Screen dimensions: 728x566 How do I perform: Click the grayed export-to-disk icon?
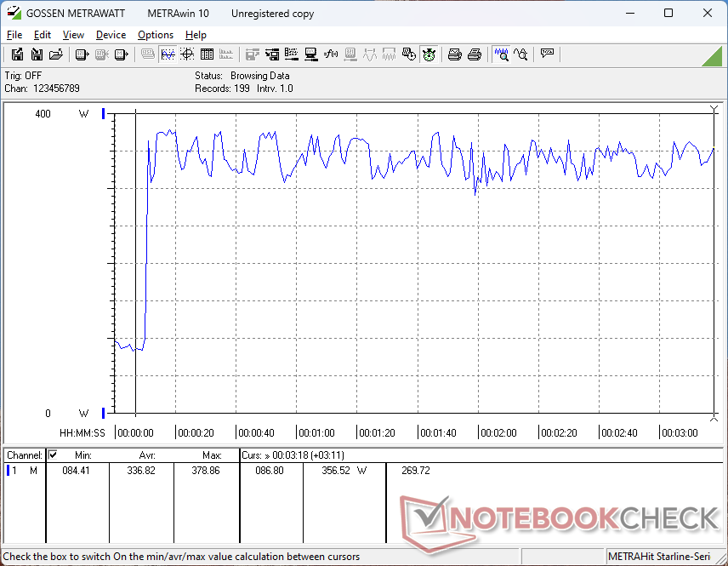(x=252, y=54)
